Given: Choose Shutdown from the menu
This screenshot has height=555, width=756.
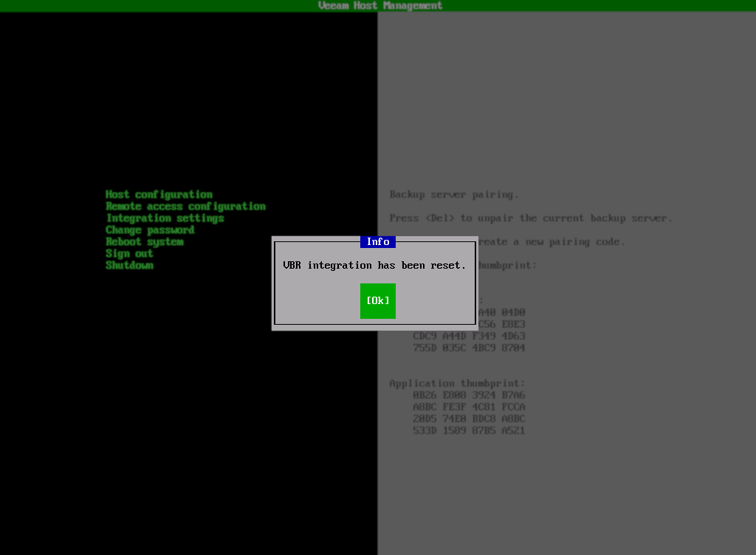Looking at the screenshot, I should click(x=129, y=265).
